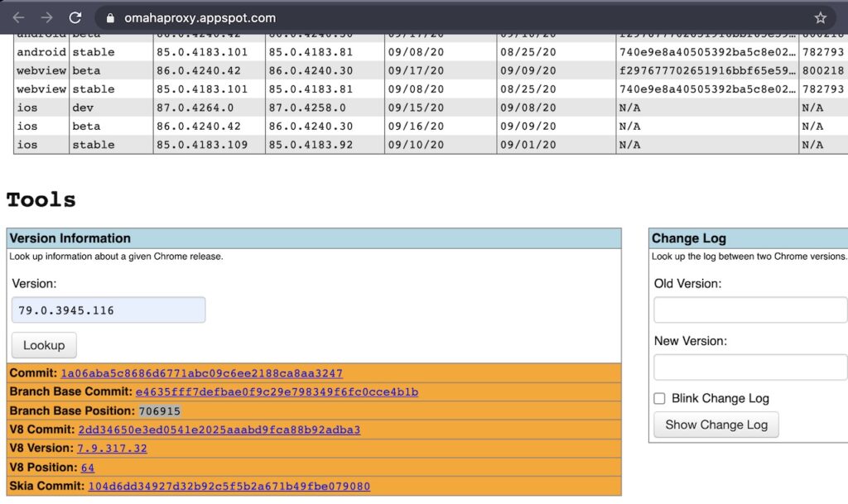Click webview stable previous version 85.0.4183.81
The height and width of the screenshot is (504, 848).
(x=311, y=89)
